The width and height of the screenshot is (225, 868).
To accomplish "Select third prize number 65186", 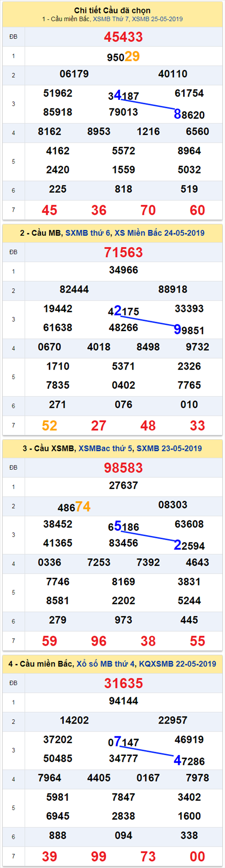I will click(x=123, y=527).
